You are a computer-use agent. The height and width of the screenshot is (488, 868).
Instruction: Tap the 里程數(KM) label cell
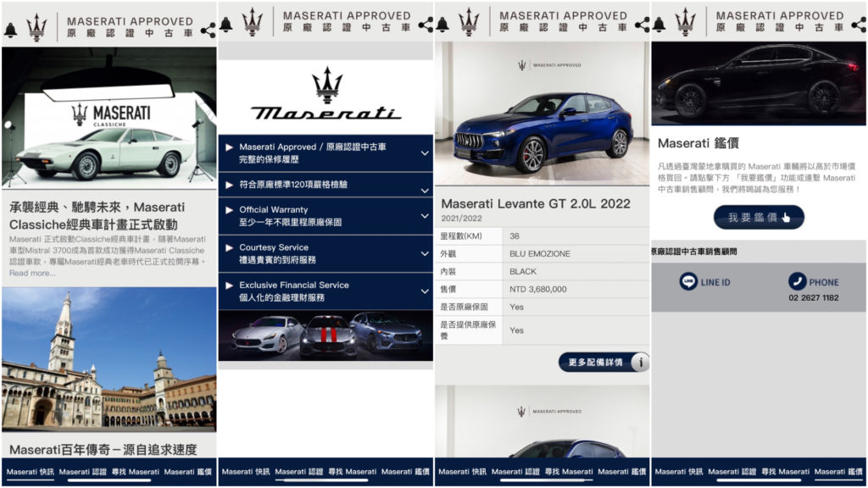469,236
